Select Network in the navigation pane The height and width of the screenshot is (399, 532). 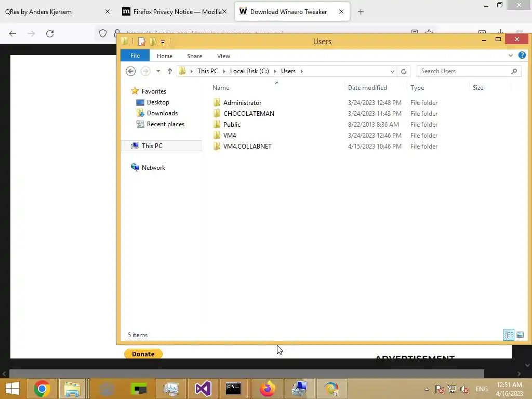click(x=153, y=167)
